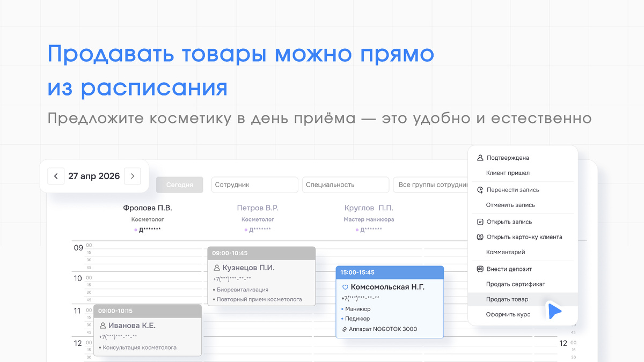This screenshot has width=644, height=362.
Task: Click the Фролова П.В. column header
Action: 148,208
